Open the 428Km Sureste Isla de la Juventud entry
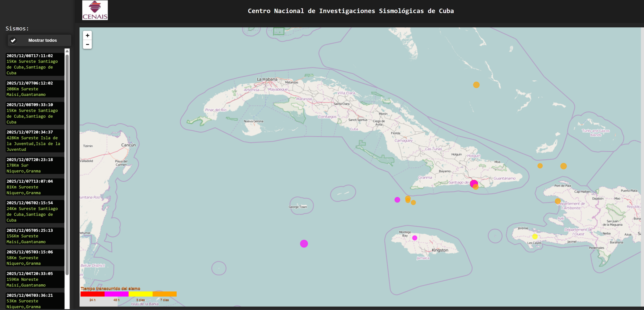This screenshot has width=644, height=310. point(35,141)
